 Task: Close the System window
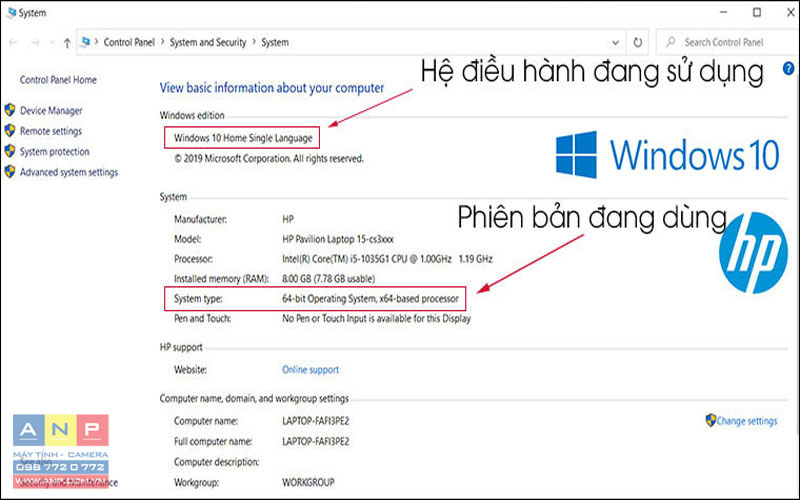790,12
